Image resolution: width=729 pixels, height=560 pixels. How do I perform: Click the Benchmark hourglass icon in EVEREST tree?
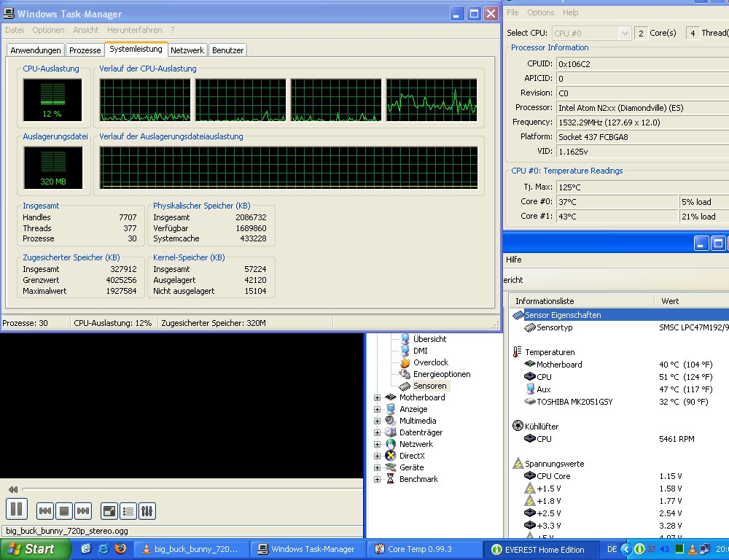click(391, 479)
